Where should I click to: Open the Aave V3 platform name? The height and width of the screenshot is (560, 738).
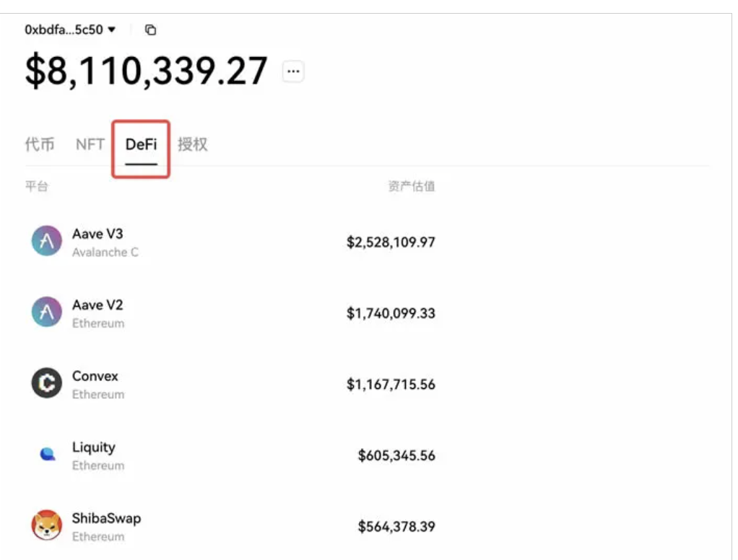click(x=97, y=234)
